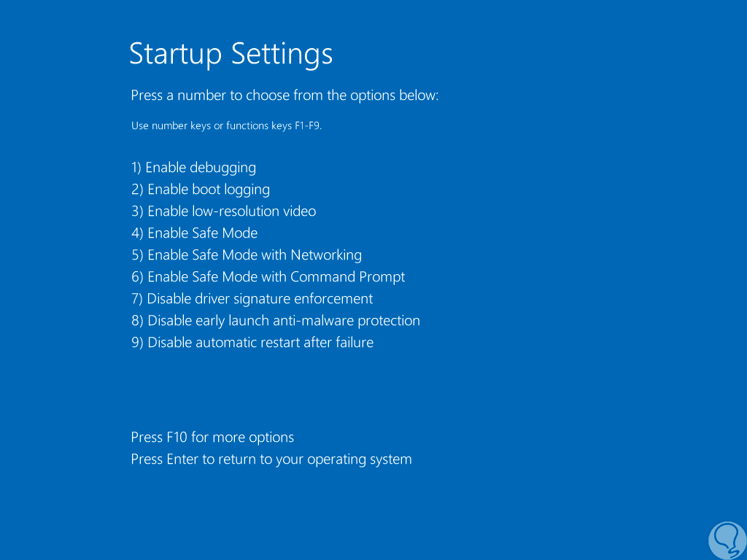This screenshot has height=560, width=747.
Task: Select option 4, Enable Safe Mode
Action: tap(195, 233)
